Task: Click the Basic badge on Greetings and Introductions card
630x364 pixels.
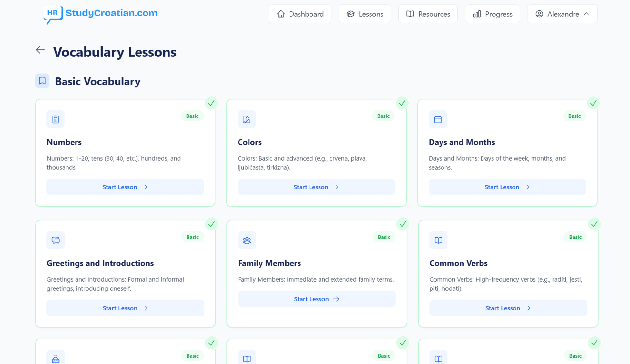Action: pos(192,237)
